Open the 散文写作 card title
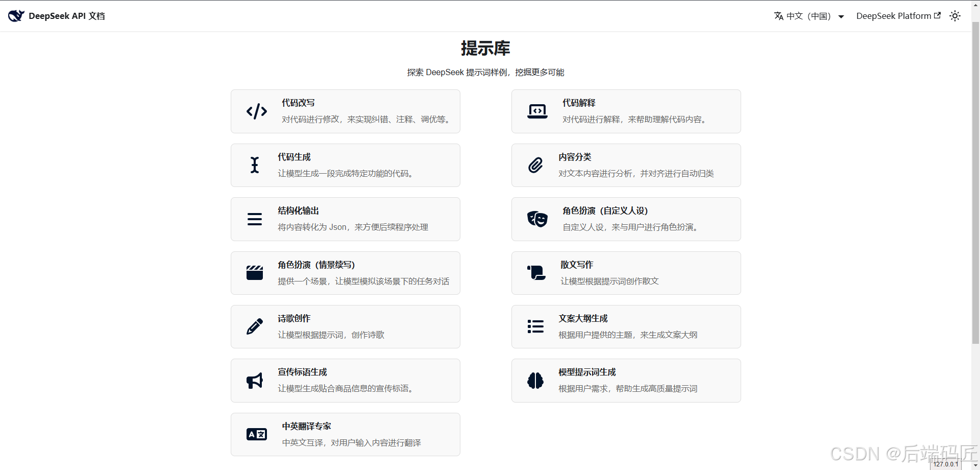The image size is (980, 470). pos(577,265)
